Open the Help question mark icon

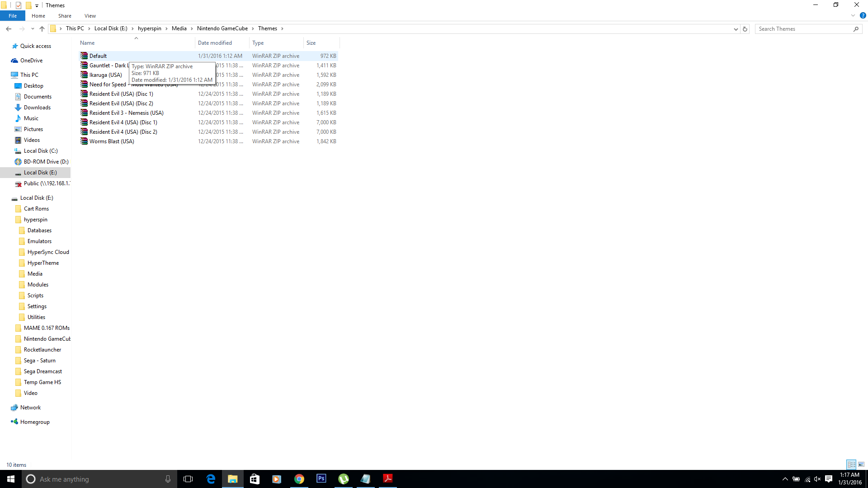(863, 15)
